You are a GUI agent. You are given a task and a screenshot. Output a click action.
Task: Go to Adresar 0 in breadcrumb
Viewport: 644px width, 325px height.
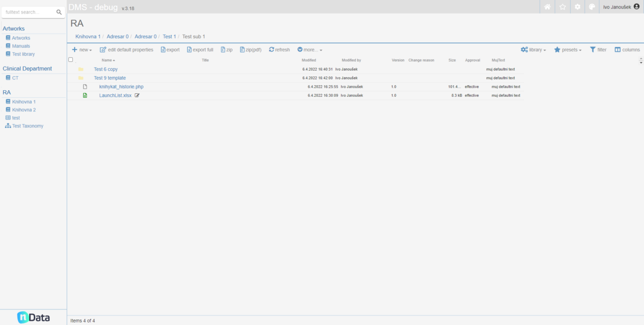(117, 37)
